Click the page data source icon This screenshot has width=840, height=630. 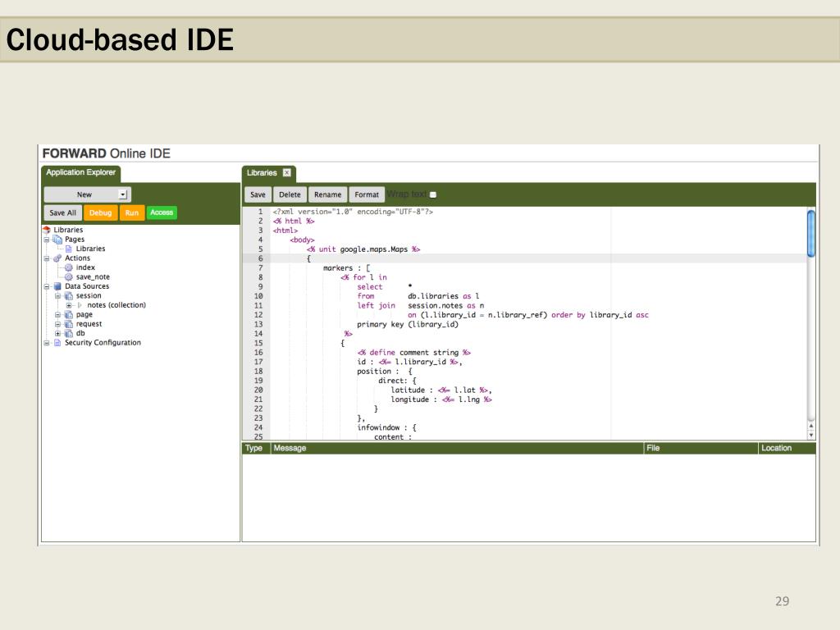click(69, 314)
